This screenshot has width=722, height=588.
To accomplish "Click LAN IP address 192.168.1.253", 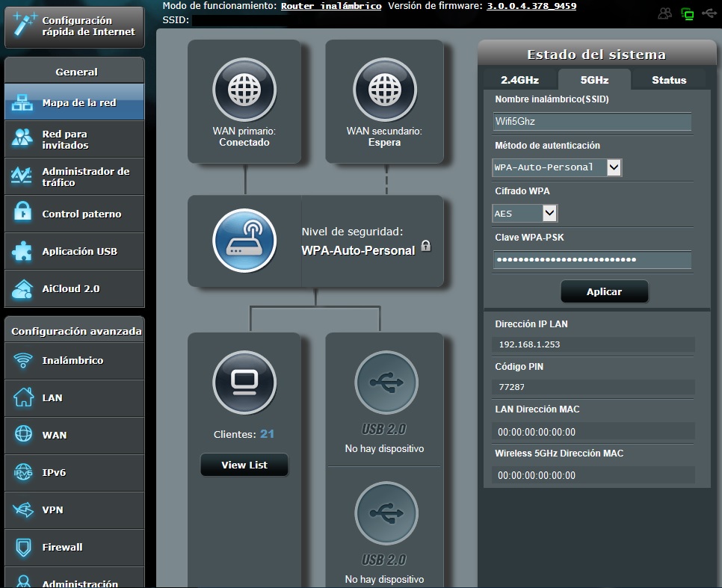I will (x=529, y=344).
